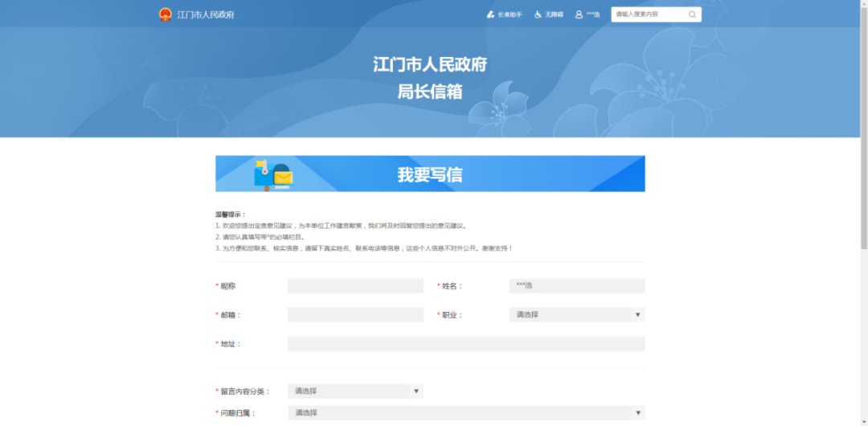Open the logged-in username menu

[x=593, y=14]
